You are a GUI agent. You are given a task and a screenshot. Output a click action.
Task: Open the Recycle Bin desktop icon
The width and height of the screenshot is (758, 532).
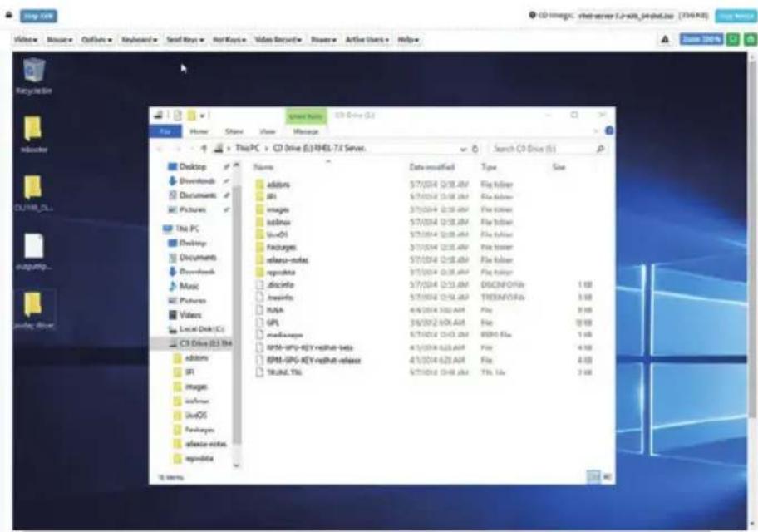(34, 76)
